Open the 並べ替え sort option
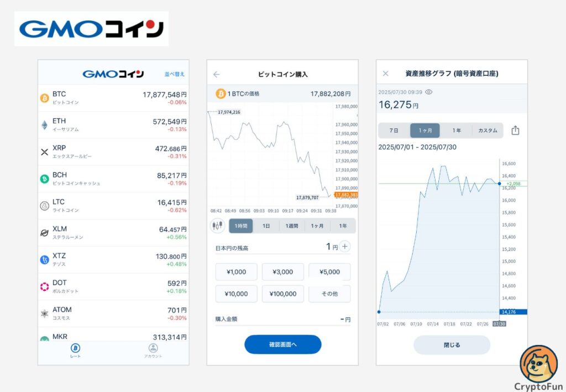 [175, 74]
